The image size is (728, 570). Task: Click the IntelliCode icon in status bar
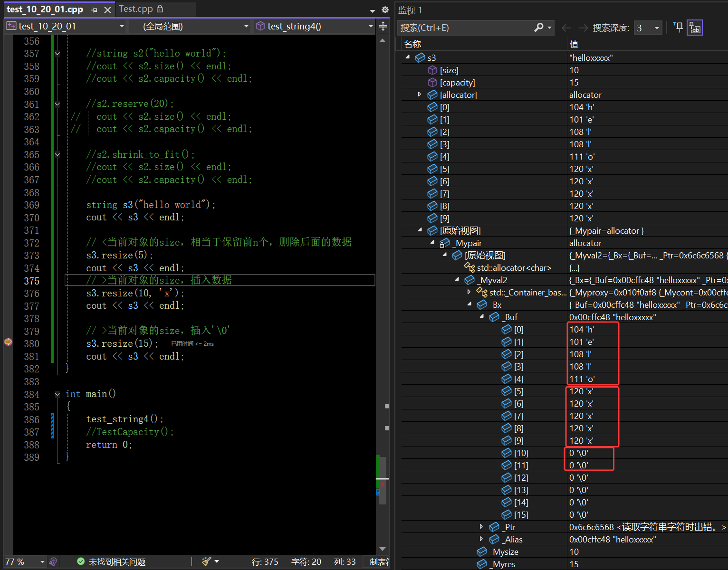[53, 561]
